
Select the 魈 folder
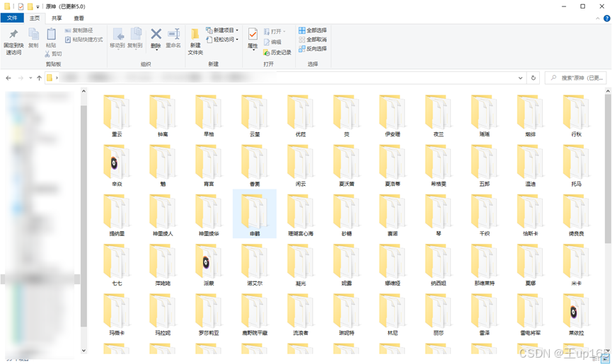click(x=163, y=165)
